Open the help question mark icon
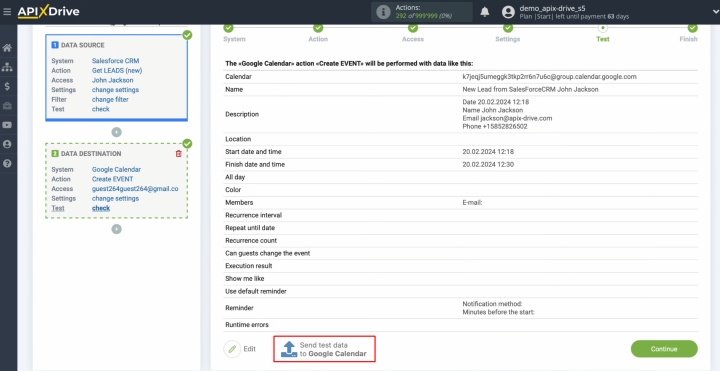Viewport: 720px width, 371px height. coord(7,163)
